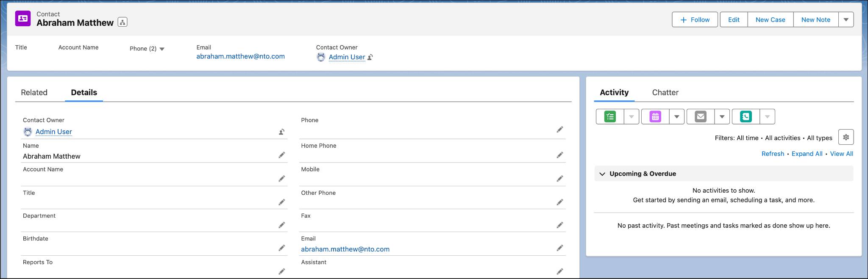
Task: Click the Admin User avatar in header
Action: click(321, 57)
